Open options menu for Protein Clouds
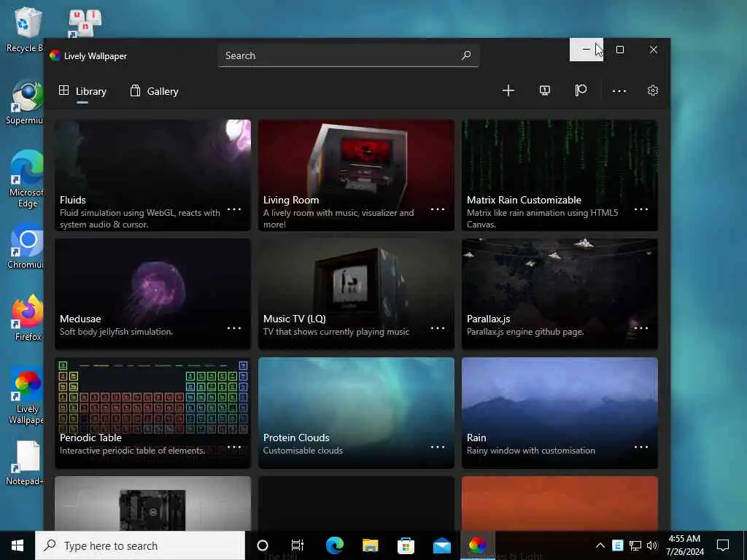747x560 pixels. tap(438, 447)
